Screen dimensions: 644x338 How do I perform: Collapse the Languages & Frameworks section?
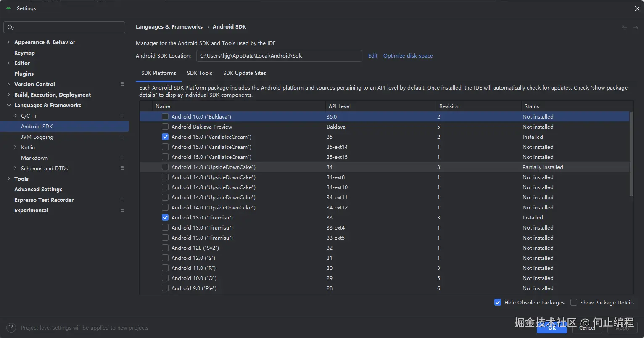9,105
